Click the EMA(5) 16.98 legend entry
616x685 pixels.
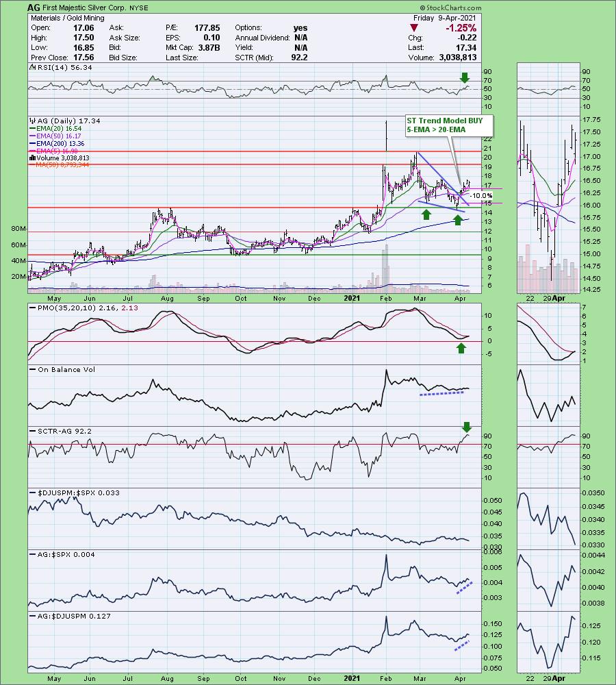[53, 151]
